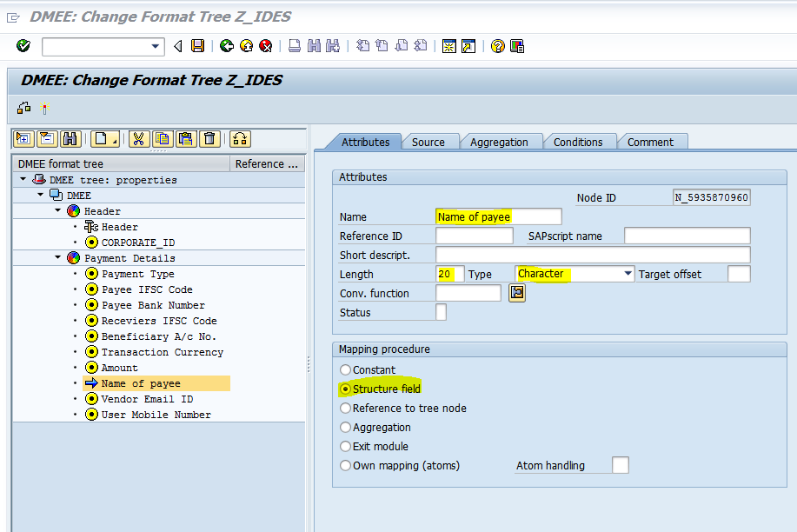Screen dimensions: 797x532
Task: Select the Vendor Email ID tree node
Action: pyautogui.click(x=146, y=400)
